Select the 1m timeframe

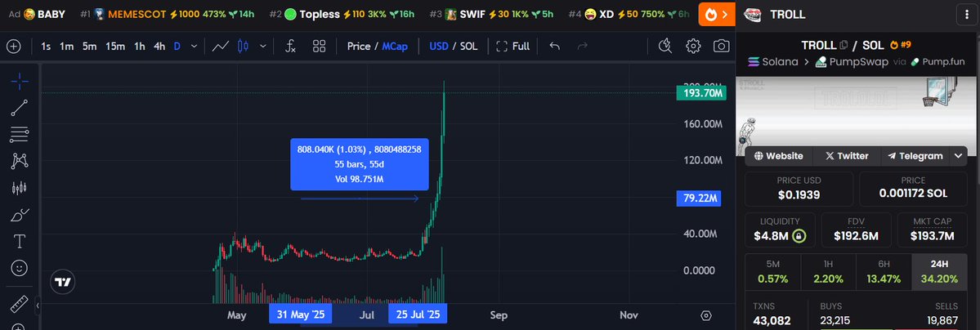[x=66, y=47]
